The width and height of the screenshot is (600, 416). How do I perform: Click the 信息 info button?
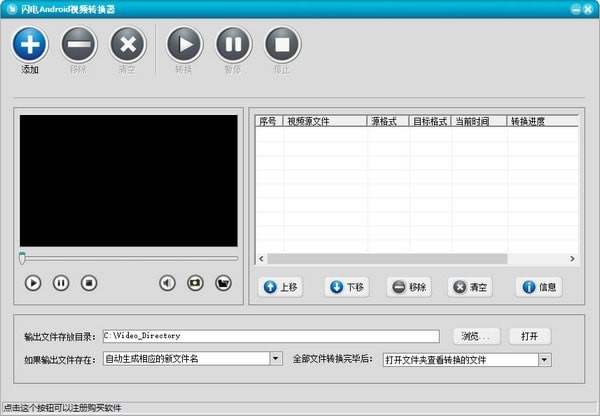(538, 287)
